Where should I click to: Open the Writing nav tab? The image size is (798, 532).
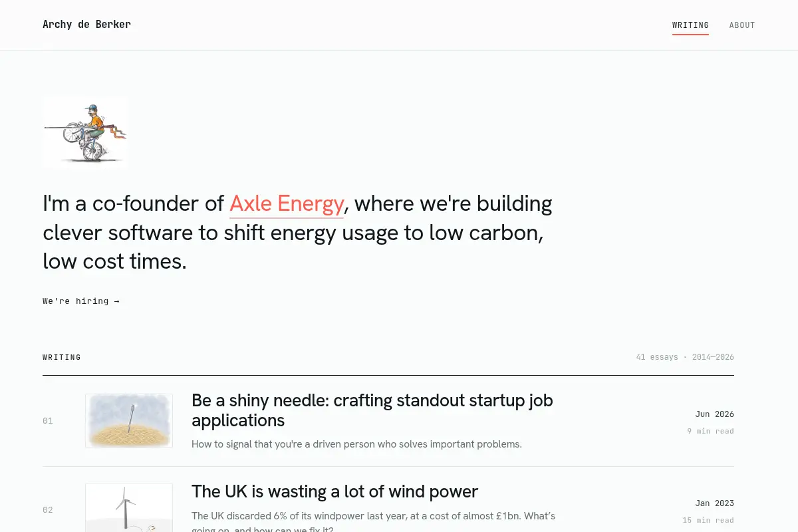click(x=690, y=25)
